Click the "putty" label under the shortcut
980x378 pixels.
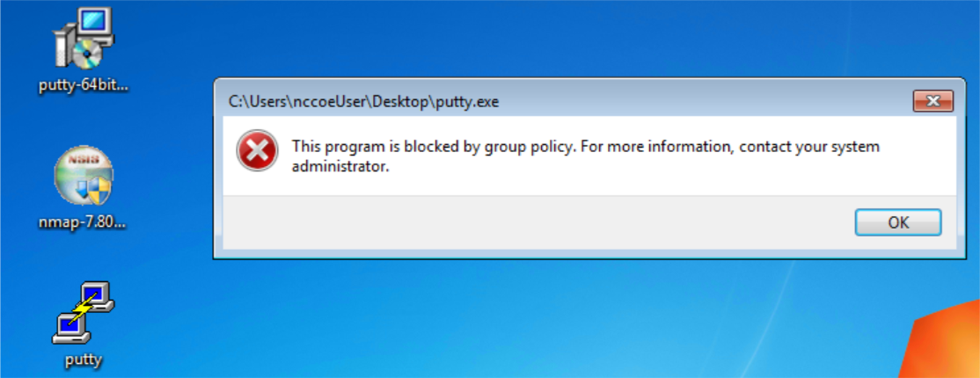click(x=83, y=360)
